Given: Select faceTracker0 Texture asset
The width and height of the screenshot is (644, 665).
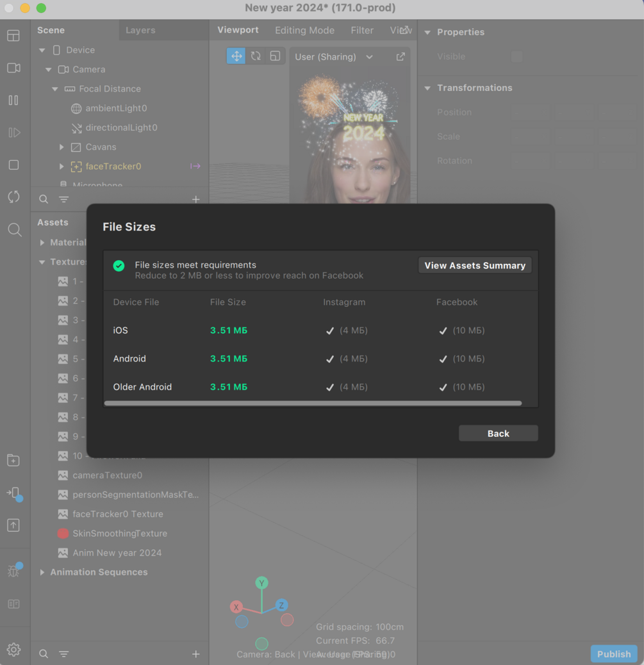Looking at the screenshot, I should point(118,514).
